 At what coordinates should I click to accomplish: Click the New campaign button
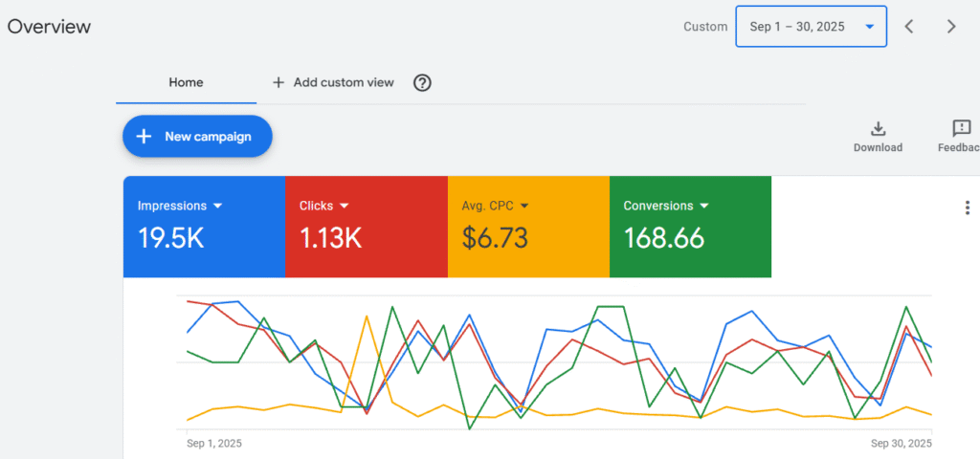click(x=197, y=137)
